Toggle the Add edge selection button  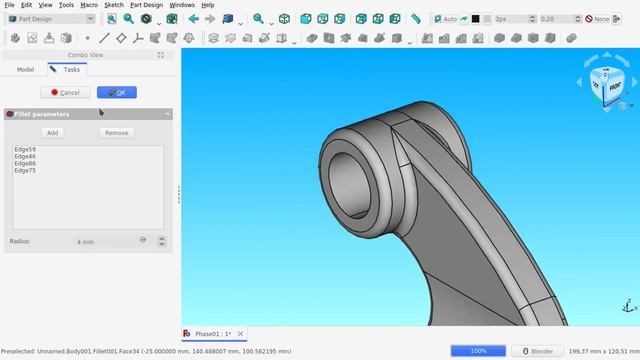pyautogui.click(x=53, y=133)
